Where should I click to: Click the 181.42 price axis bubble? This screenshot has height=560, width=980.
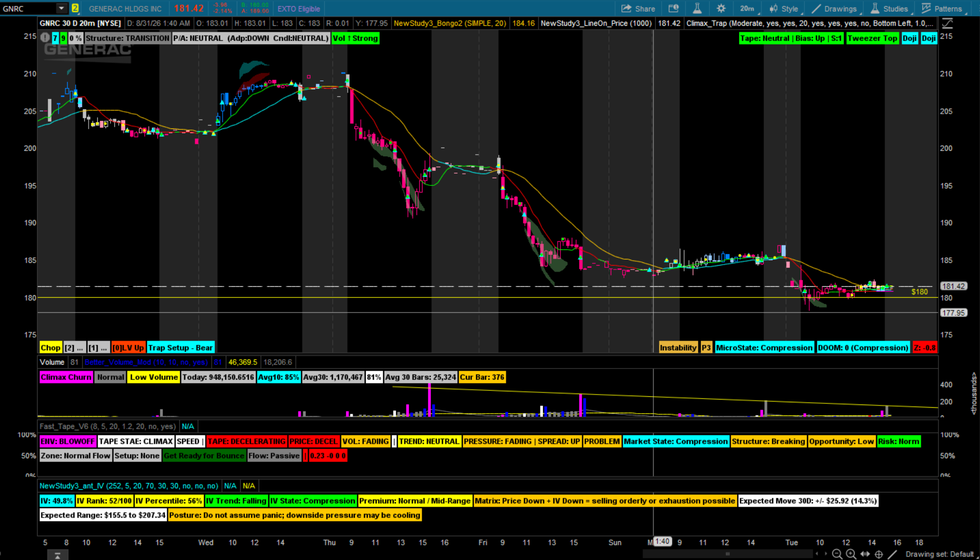point(953,286)
